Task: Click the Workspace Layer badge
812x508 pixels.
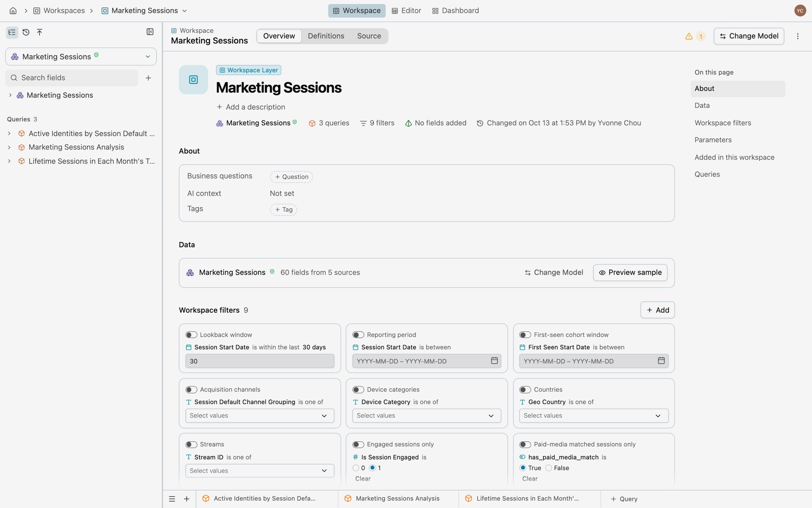Action: 249,70
